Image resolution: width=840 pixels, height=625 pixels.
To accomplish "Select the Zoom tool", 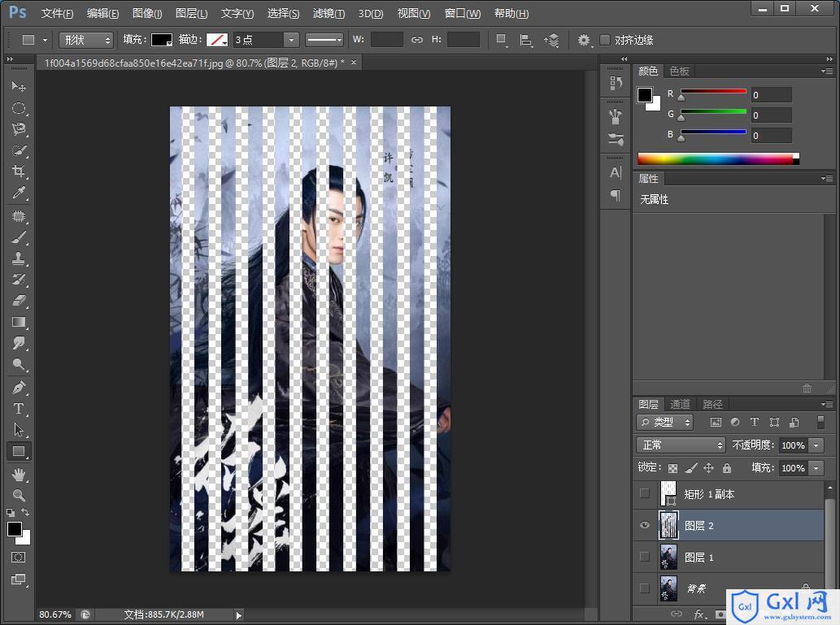I will [x=19, y=496].
